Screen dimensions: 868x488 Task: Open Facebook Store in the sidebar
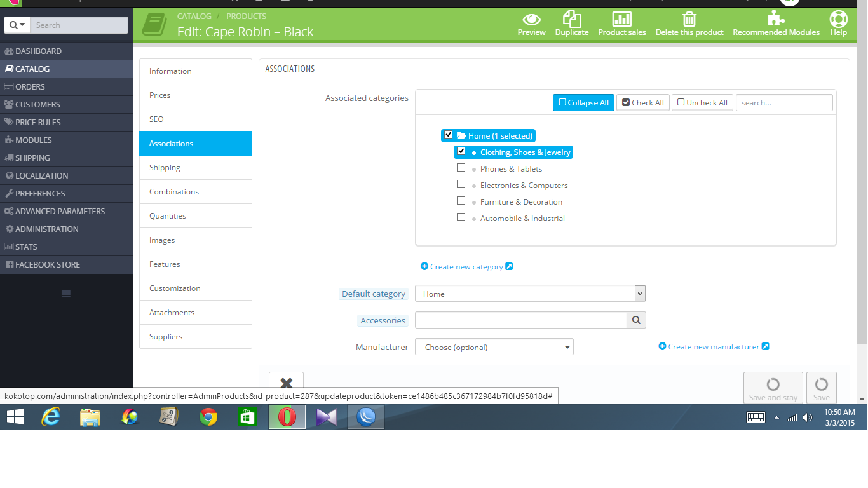click(66, 264)
